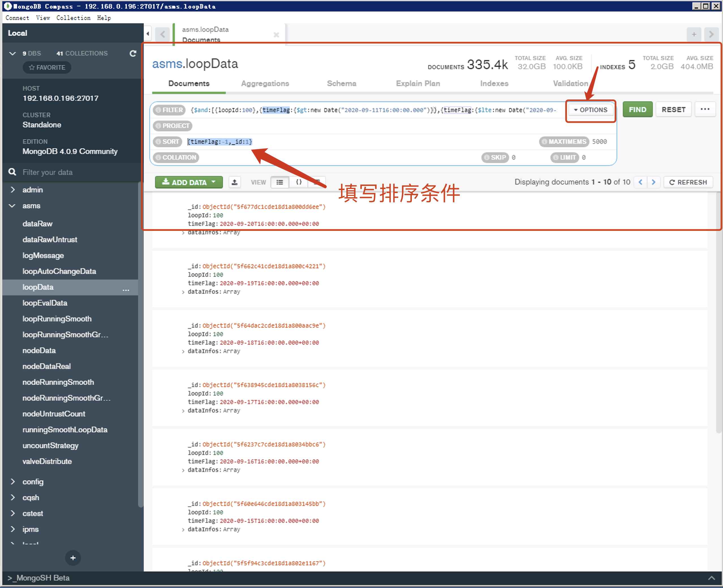Click the export collection icon
The width and height of the screenshot is (723, 588).
point(234,182)
